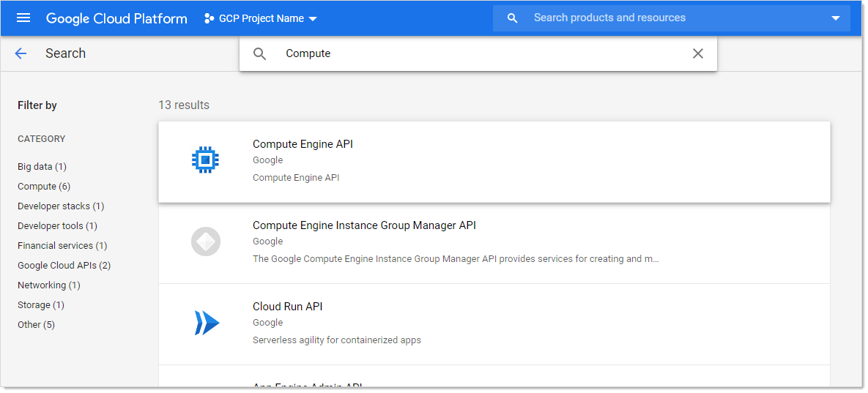Open the GCP Project Name dropdown
Screen dimensions: 868x393
coord(261,18)
